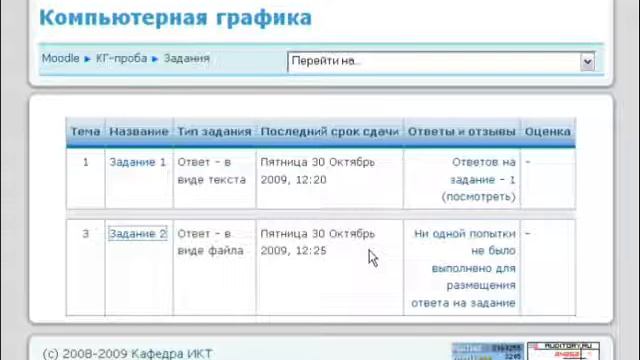The image size is (640, 360).
Task: Click the 'Перейти на...' combo box field
Action: (x=441, y=62)
